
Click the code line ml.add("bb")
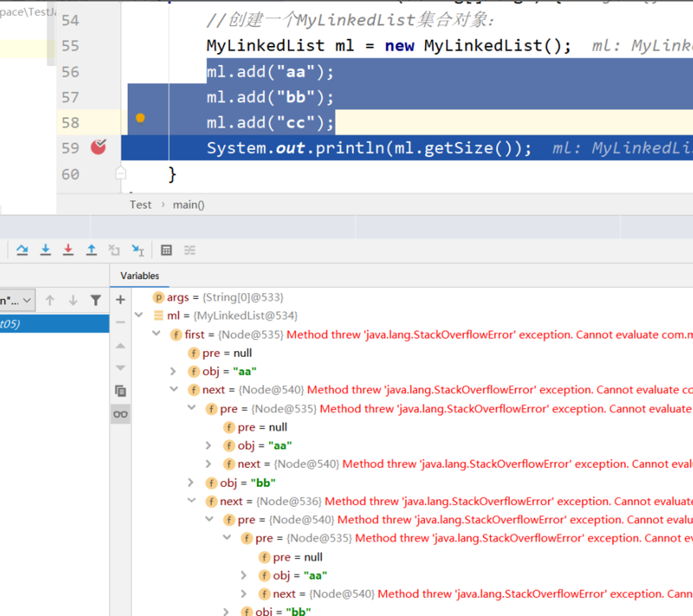click(270, 97)
